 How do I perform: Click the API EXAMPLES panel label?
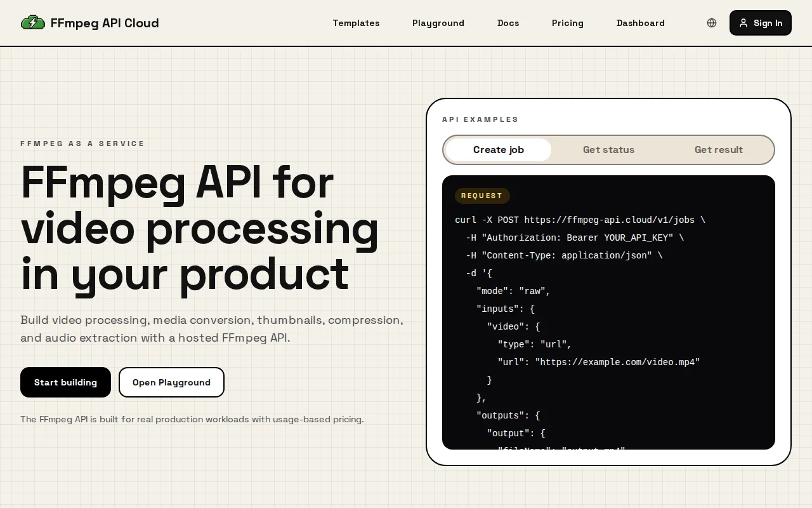(480, 119)
